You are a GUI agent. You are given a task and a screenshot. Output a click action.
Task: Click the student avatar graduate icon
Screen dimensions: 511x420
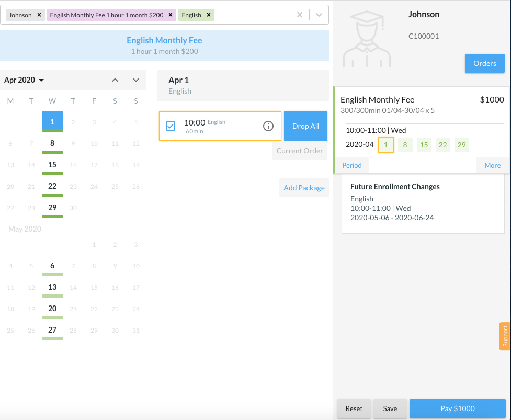click(366, 40)
